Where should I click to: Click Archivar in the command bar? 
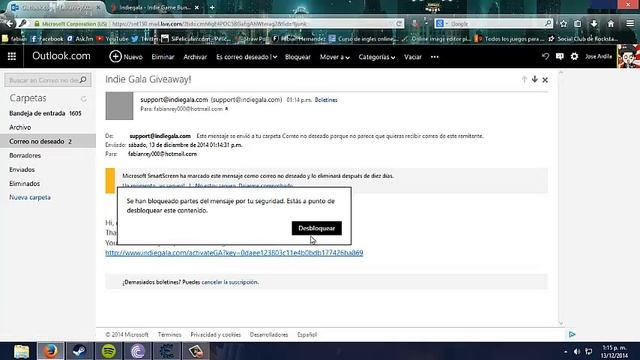pyautogui.click(x=195, y=57)
